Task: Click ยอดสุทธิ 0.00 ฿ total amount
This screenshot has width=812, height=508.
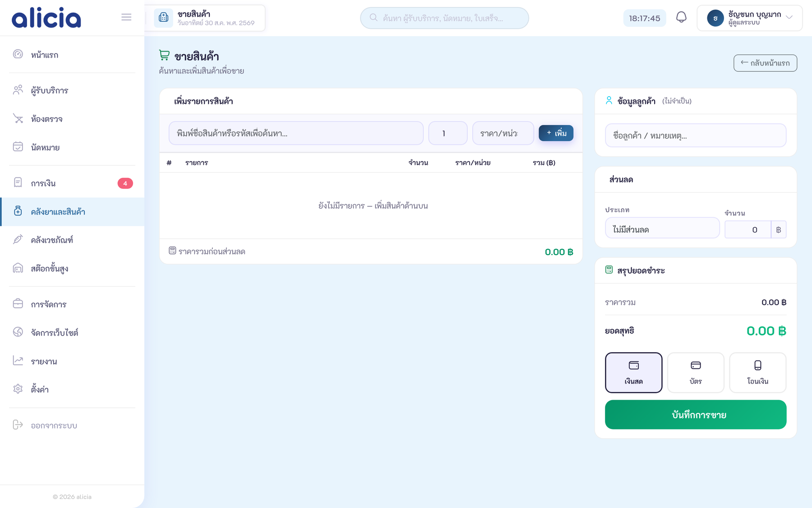Action: (766, 331)
